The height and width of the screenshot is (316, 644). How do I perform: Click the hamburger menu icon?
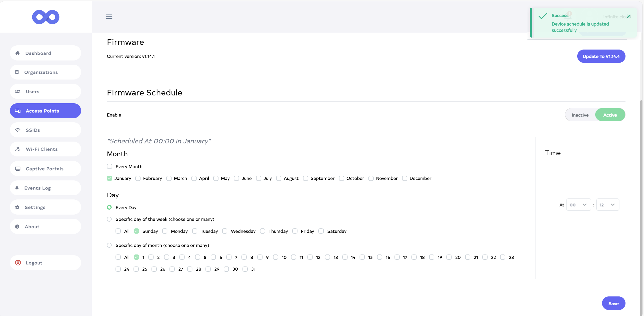tap(109, 17)
